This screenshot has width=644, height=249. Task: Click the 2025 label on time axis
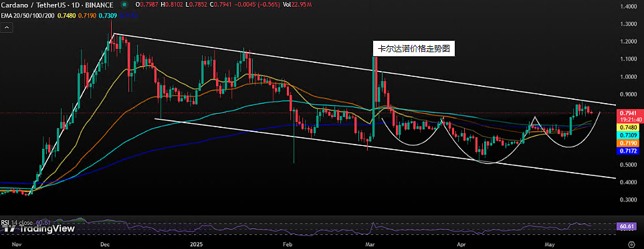(195, 243)
